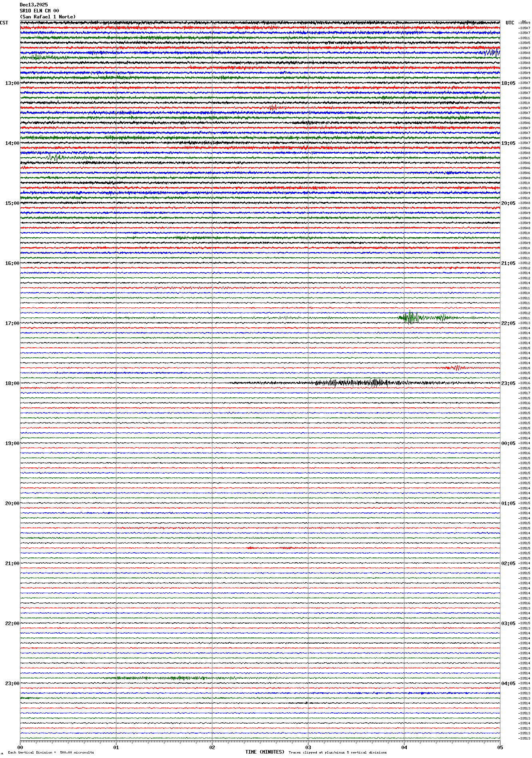Image resolution: width=532 pixels, height=758 pixels.
Task: Click the 05 minute tick on bottom axis
Action: [500, 747]
